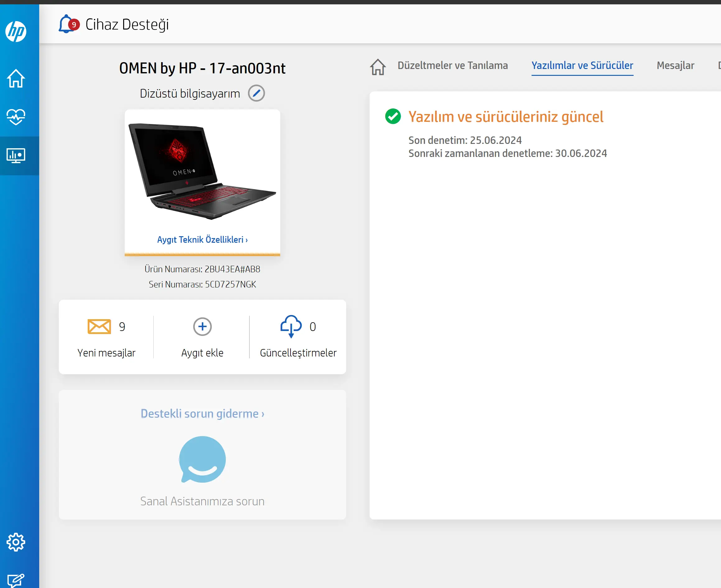Open the virtual assistant chat bubble icon

tap(202, 459)
